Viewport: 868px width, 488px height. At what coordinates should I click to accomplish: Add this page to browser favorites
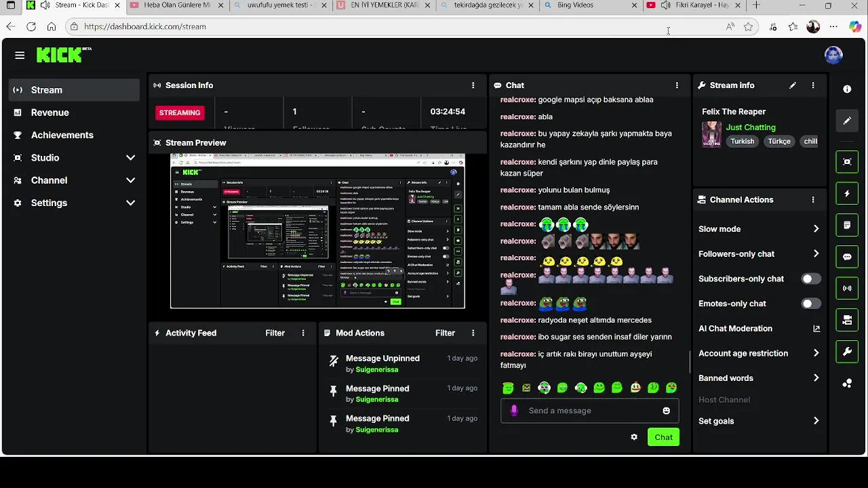(748, 26)
